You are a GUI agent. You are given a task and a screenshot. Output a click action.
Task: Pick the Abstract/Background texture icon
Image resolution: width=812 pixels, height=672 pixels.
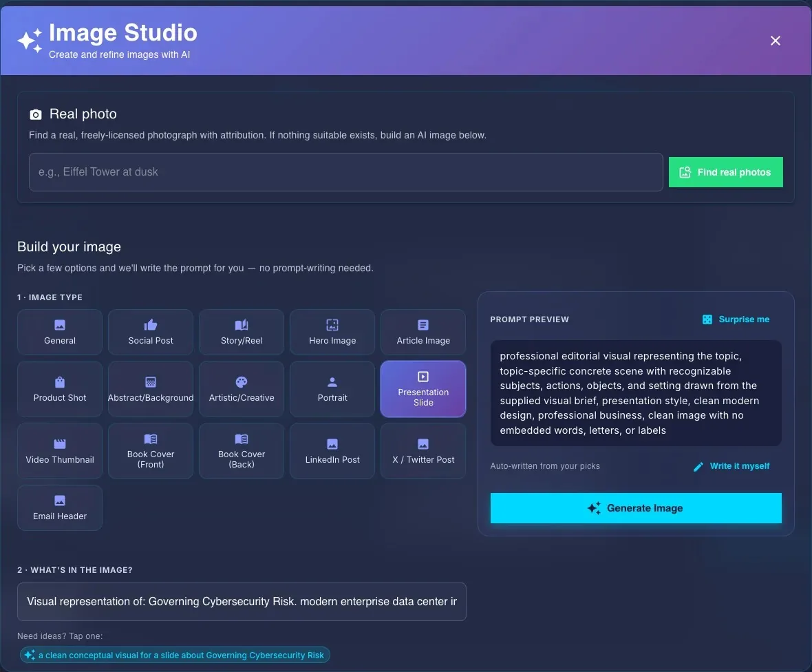tap(151, 382)
